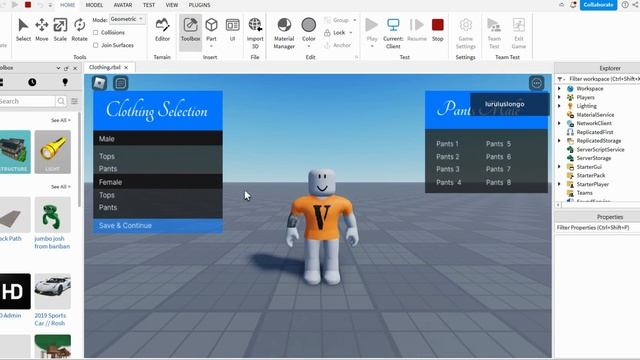Click the Team Test icon

pos(494,25)
